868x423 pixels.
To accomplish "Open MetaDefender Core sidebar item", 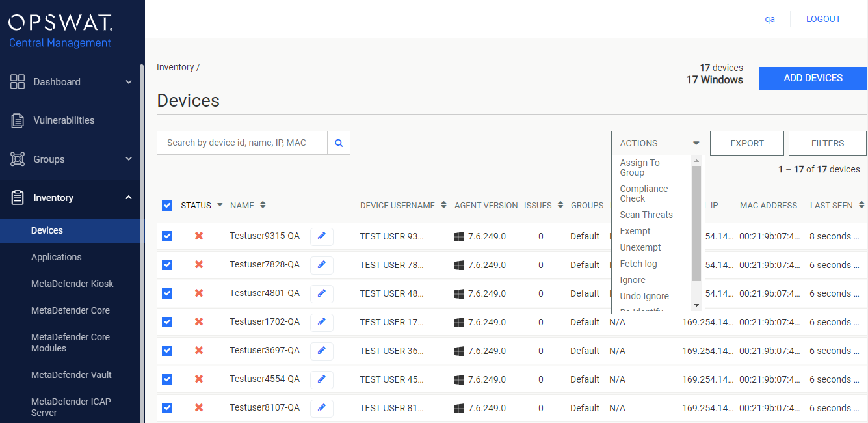I will 70,310.
